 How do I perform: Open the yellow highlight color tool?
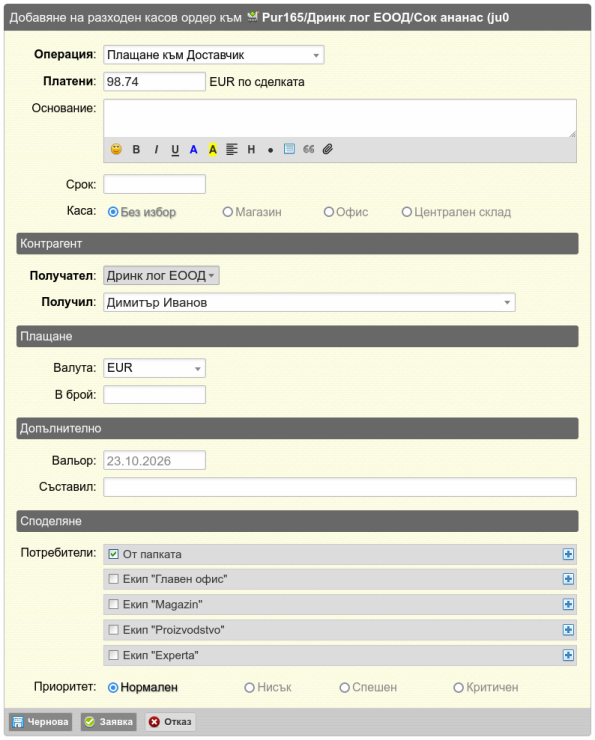click(213, 150)
